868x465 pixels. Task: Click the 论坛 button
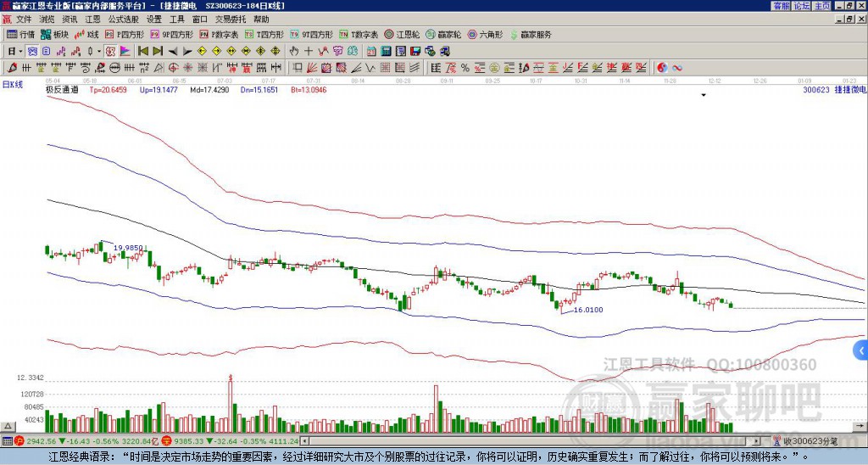(801, 6)
